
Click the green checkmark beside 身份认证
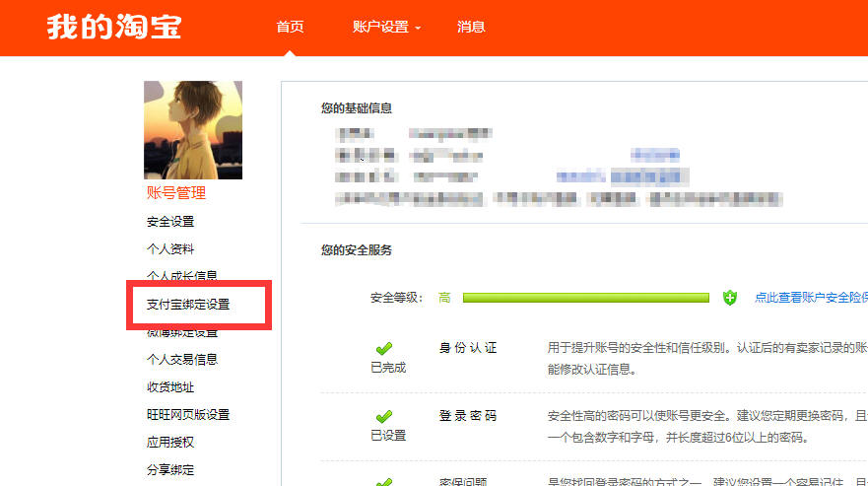pos(383,348)
